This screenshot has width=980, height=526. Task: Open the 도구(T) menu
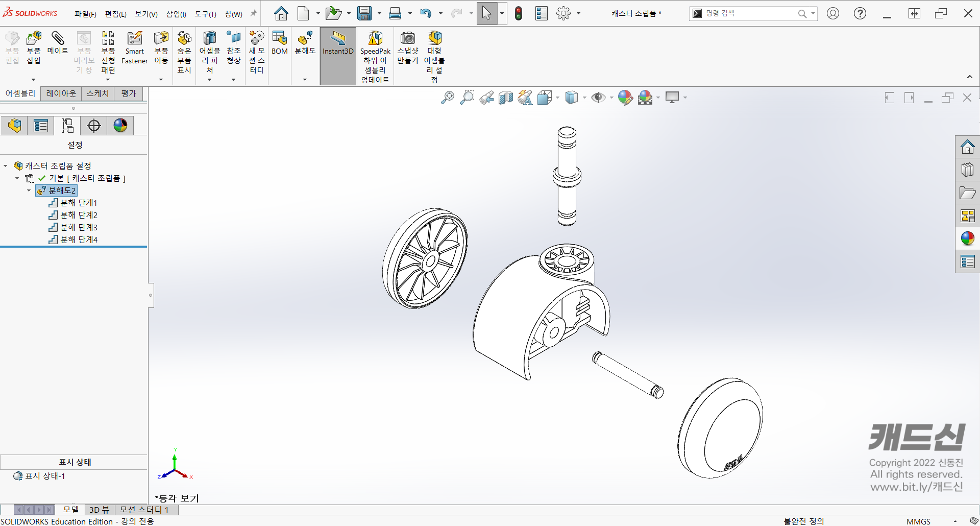tap(205, 14)
